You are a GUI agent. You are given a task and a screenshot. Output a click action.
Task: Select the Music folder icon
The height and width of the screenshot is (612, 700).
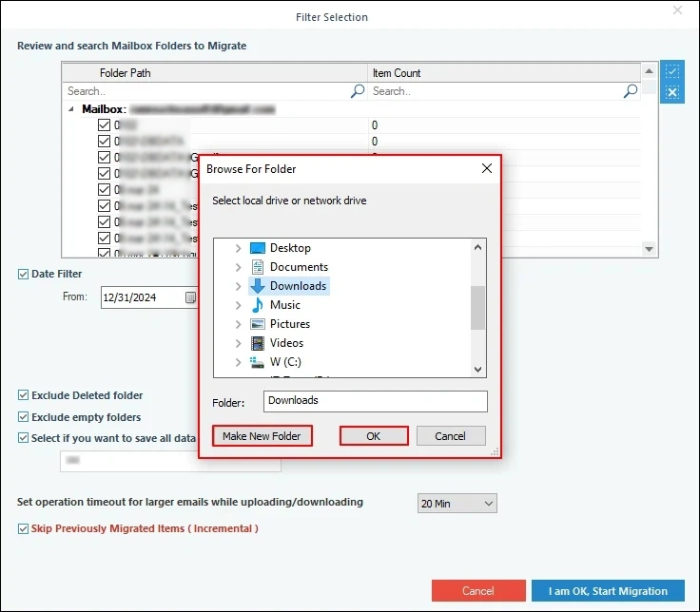click(x=257, y=305)
